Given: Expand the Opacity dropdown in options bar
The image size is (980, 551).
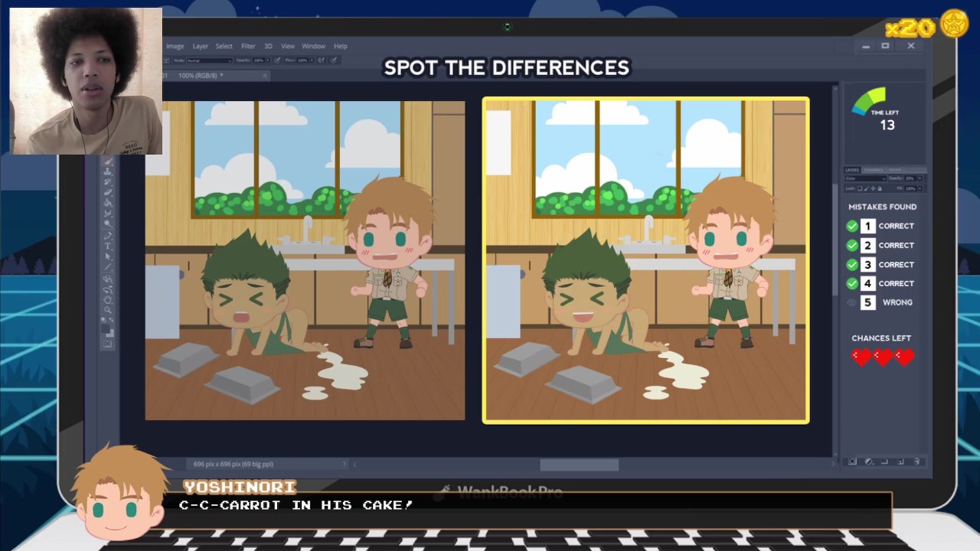Looking at the screenshot, I should (x=268, y=60).
